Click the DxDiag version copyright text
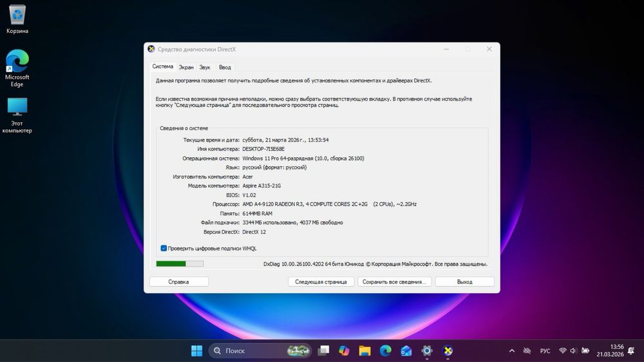The width and height of the screenshot is (644, 362). pyautogui.click(x=375, y=264)
